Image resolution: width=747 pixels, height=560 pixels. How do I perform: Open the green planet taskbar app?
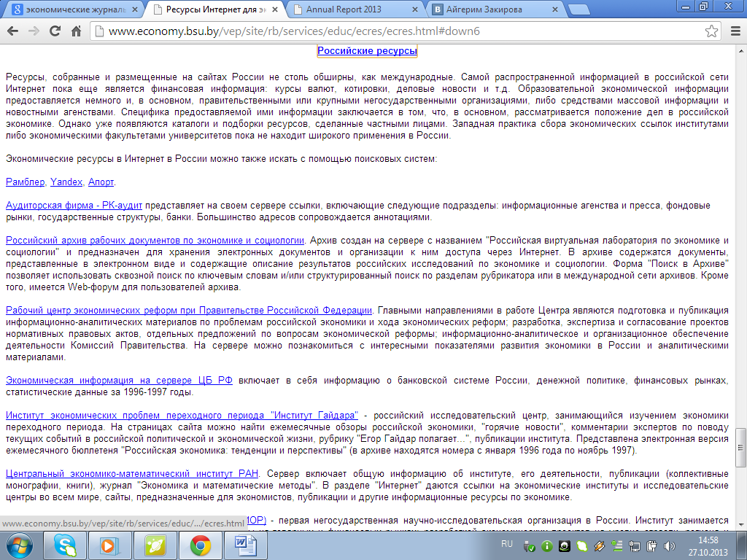coord(155,545)
